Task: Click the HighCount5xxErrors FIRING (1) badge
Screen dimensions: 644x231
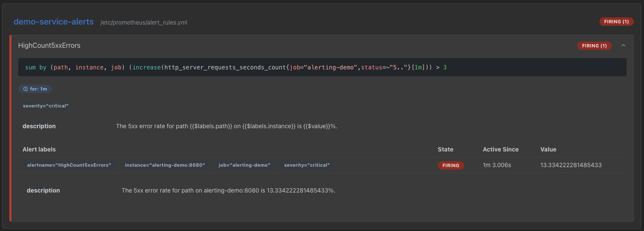Action: click(594, 45)
